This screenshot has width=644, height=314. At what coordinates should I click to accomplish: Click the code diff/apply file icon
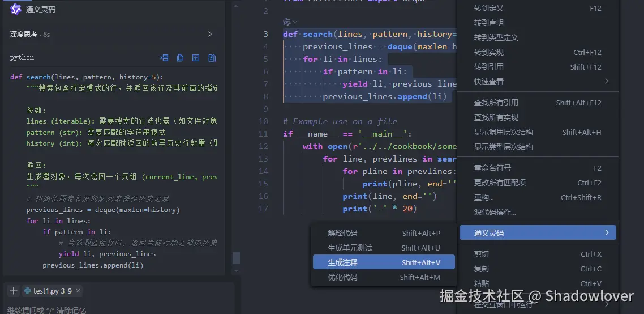tap(212, 58)
